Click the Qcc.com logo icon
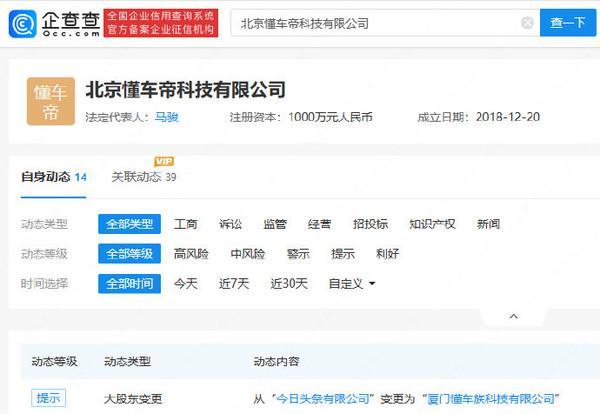The height and width of the screenshot is (414, 600). (x=23, y=24)
